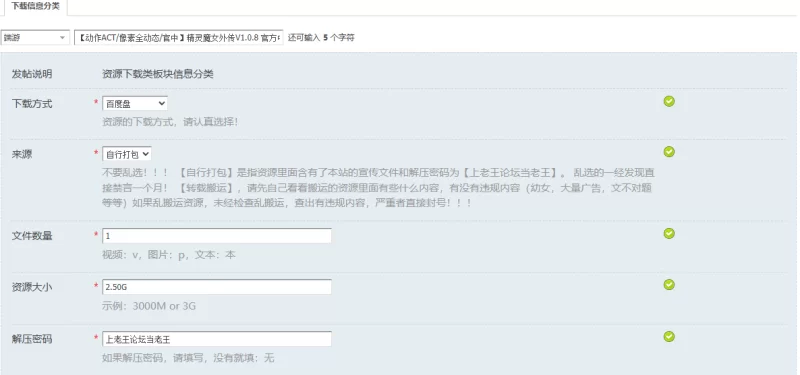Click the green check icon for 下载方式

click(669, 102)
